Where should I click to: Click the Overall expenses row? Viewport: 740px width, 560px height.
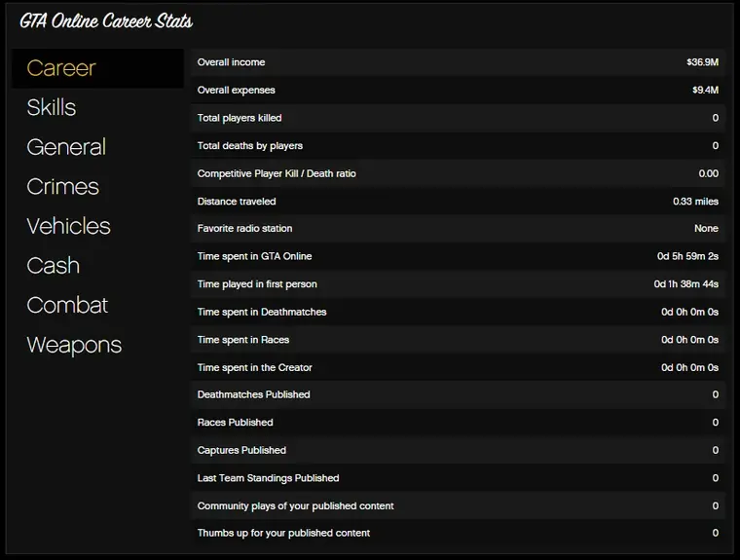tap(458, 91)
